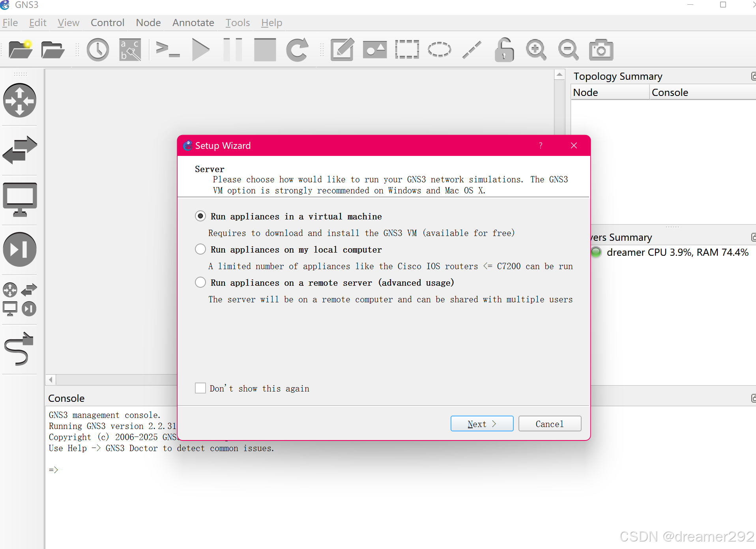Viewport: 756px width, 549px height.
Task: Undock the Console panel
Action: tap(753, 398)
